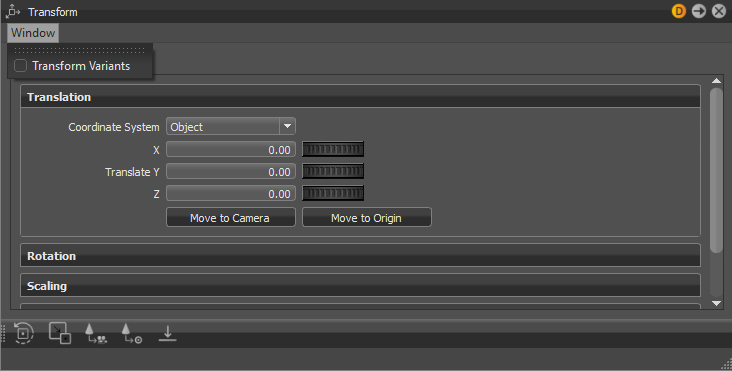Image resolution: width=732 pixels, height=371 pixels.
Task: Click the Transform Variants menu entry text
Action: pyautogui.click(x=81, y=66)
